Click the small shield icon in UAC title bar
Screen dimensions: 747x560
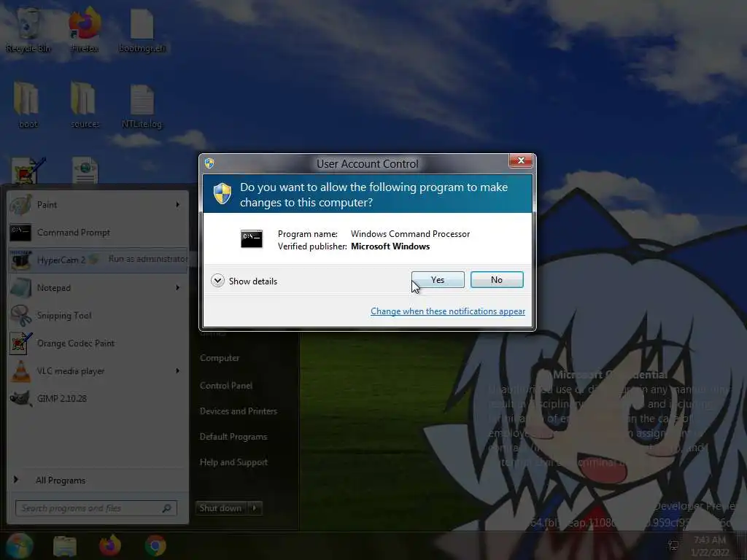pyautogui.click(x=209, y=163)
